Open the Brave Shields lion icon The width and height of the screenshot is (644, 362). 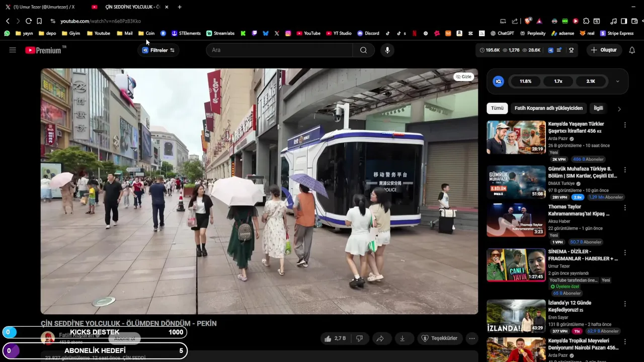click(x=528, y=21)
